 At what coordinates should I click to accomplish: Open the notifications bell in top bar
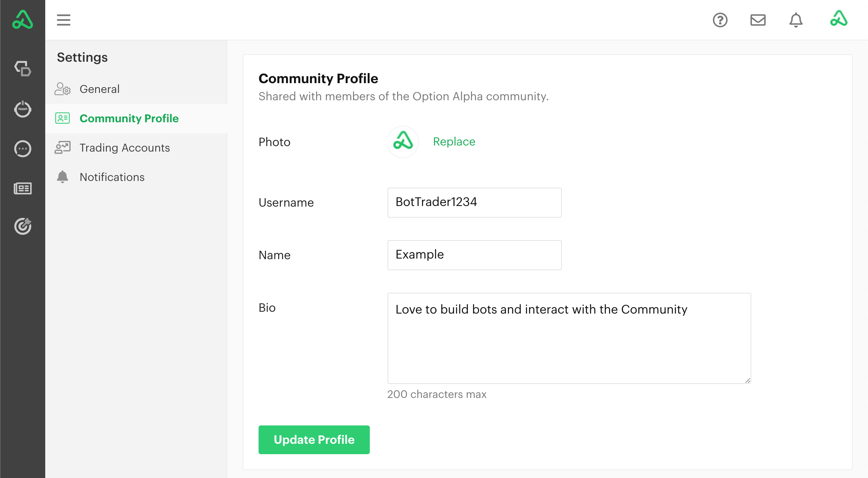coord(796,20)
